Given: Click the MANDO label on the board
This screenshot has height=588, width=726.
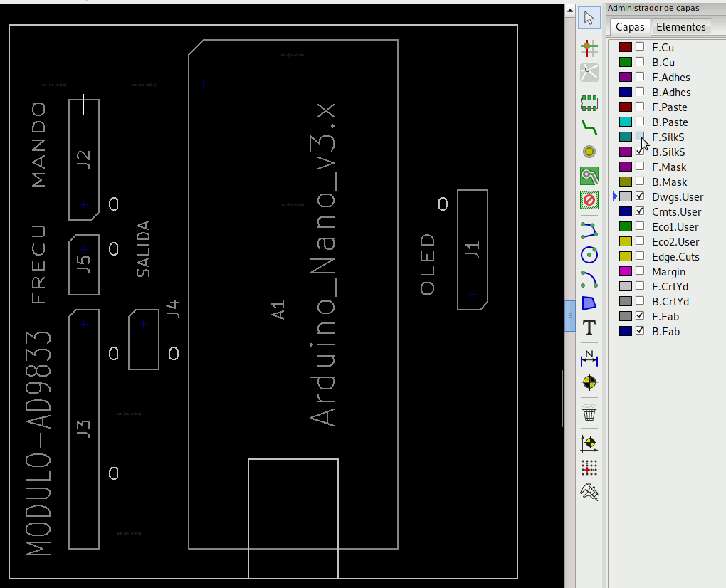Looking at the screenshot, I should pos(39,145).
